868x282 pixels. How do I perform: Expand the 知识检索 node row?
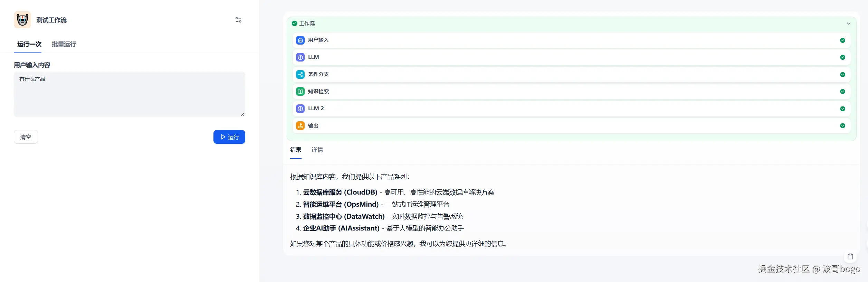[x=571, y=92]
